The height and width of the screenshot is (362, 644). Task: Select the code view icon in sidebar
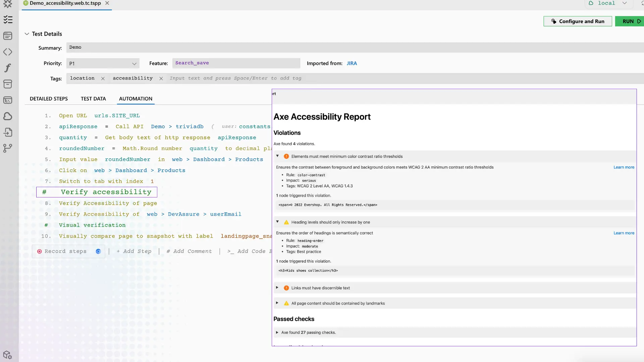[x=8, y=52]
